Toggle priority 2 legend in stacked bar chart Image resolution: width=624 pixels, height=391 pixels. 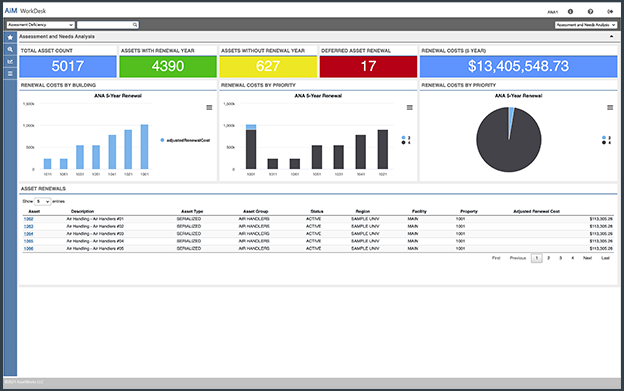(406, 138)
